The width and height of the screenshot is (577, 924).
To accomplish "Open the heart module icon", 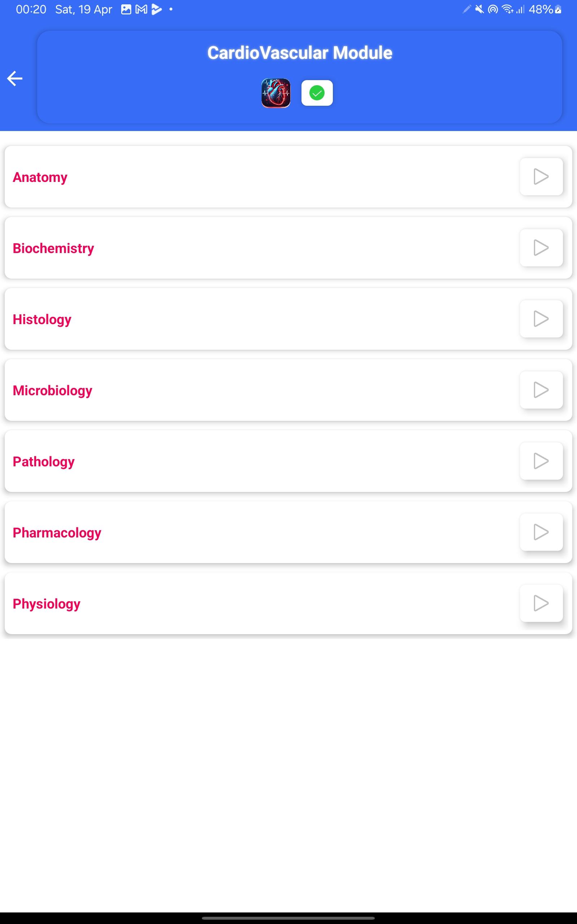I will tap(276, 93).
